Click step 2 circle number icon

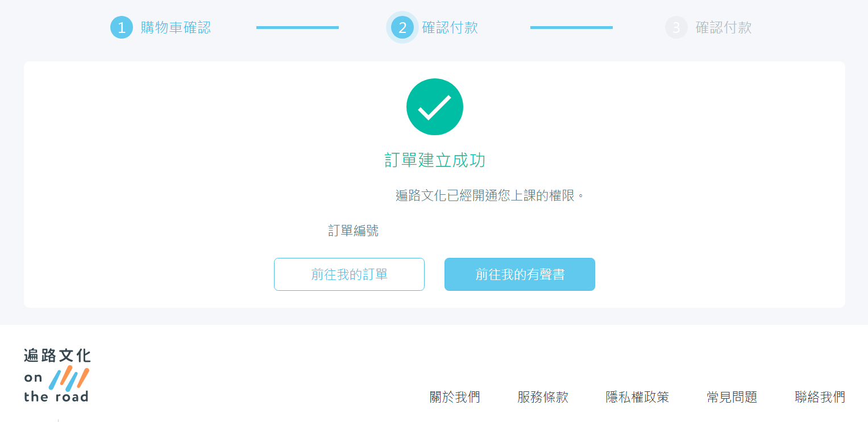coord(402,27)
